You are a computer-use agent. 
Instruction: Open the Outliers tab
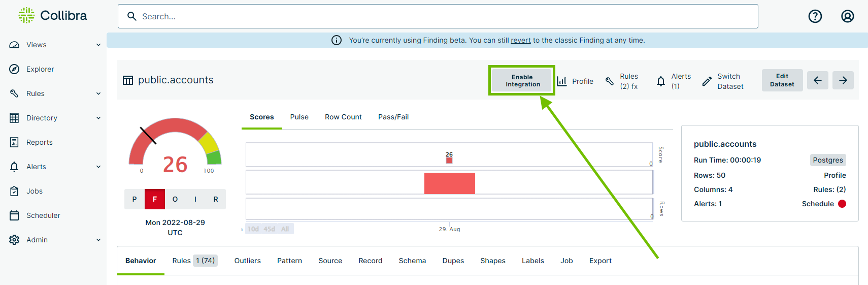247,261
